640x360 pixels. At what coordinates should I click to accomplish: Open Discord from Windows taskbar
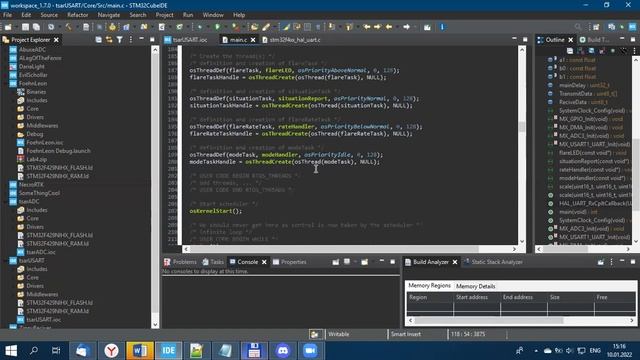(x=282, y=351)
